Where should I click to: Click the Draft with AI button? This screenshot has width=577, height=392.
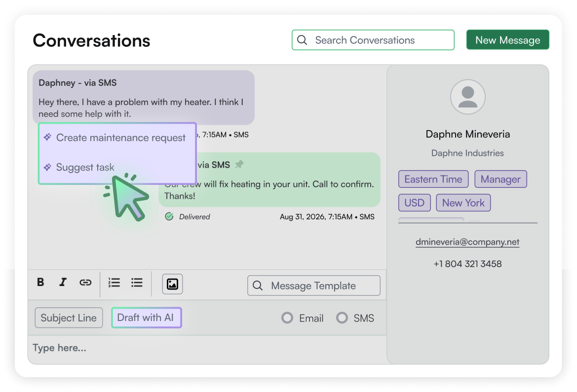pos(146,318)
